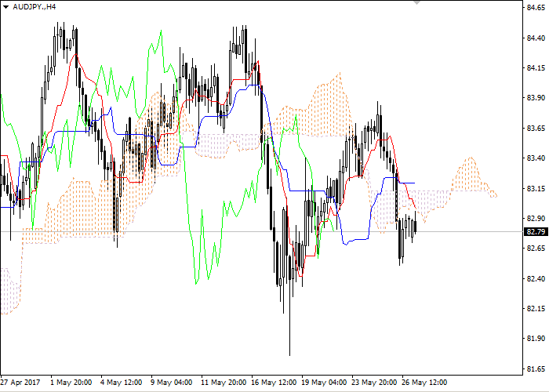Click the chart shift triangle marker at top
The image size is (549, 392).
tap(416, 2)
